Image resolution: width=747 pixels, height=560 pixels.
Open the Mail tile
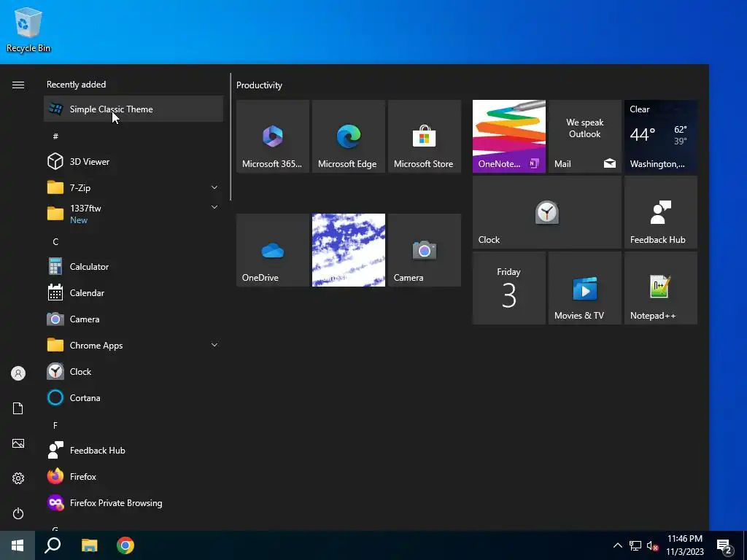(585, 136)
